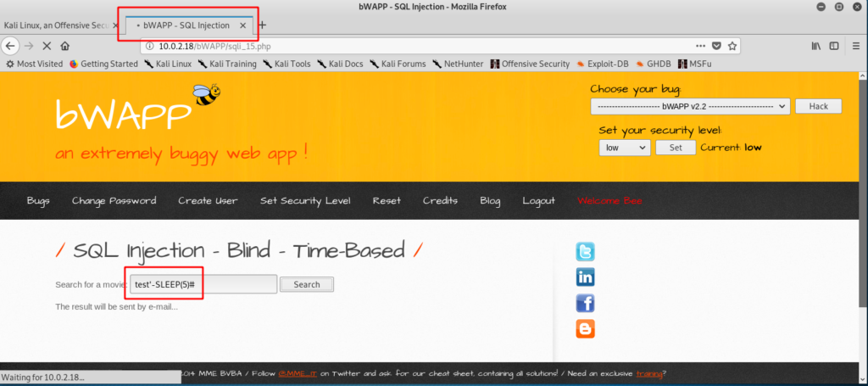Click the Pocket save icon
This screenshot has width=868, height=386.
point(715,46)
